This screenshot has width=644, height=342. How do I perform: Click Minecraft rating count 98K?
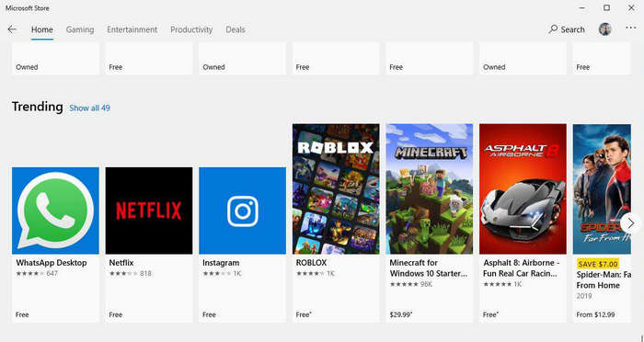point(426,284)
